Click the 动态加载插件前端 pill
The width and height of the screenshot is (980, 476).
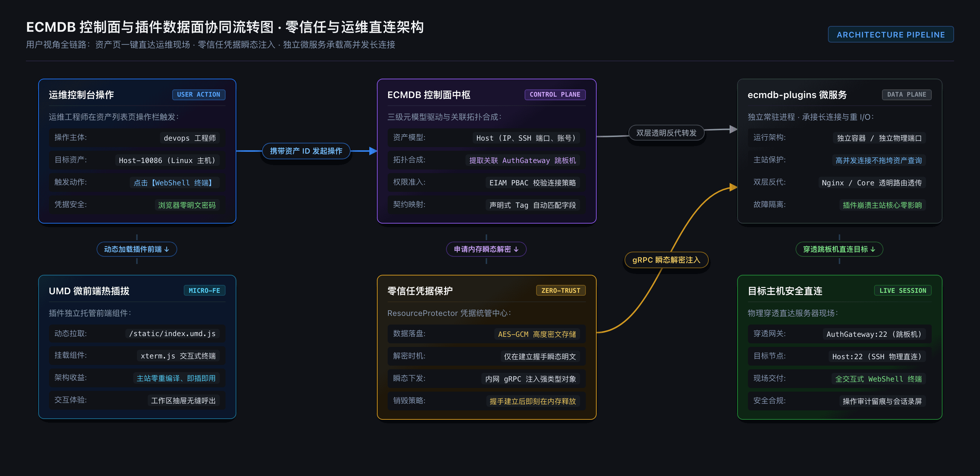click(x=137, y=249)
